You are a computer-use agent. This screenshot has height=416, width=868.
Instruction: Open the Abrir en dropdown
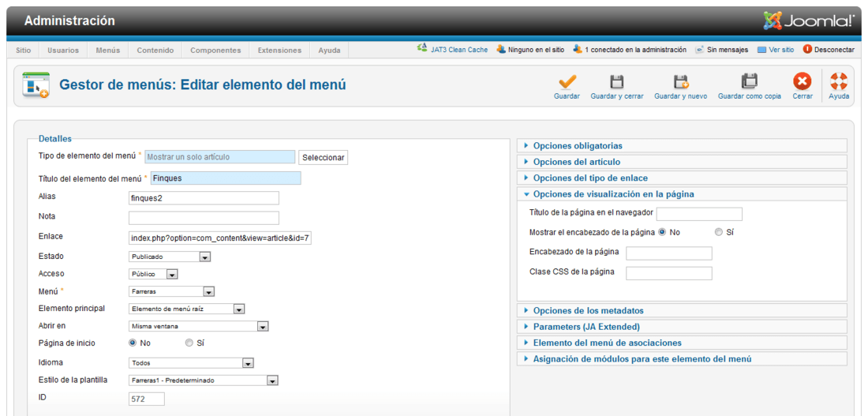point(199,326)
